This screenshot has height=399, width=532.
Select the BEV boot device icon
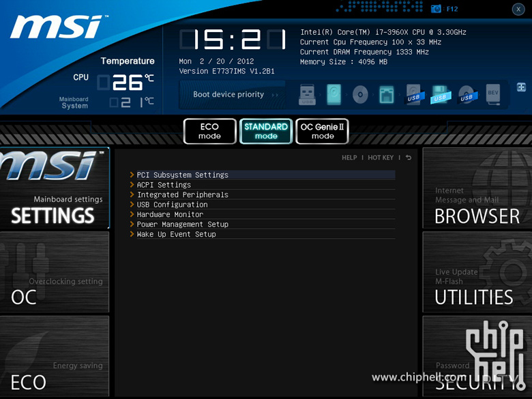[493, 95]
